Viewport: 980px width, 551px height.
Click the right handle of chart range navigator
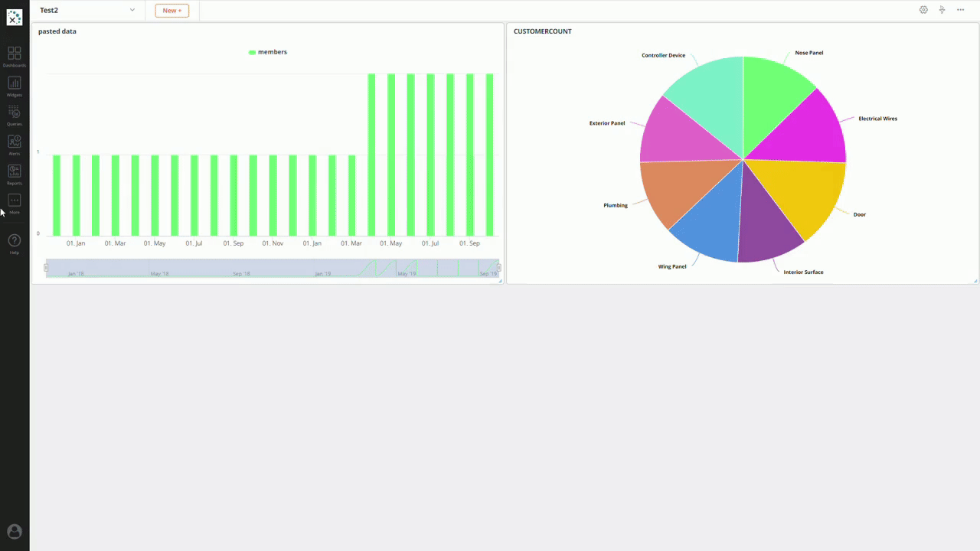click(x=499, y=268)
